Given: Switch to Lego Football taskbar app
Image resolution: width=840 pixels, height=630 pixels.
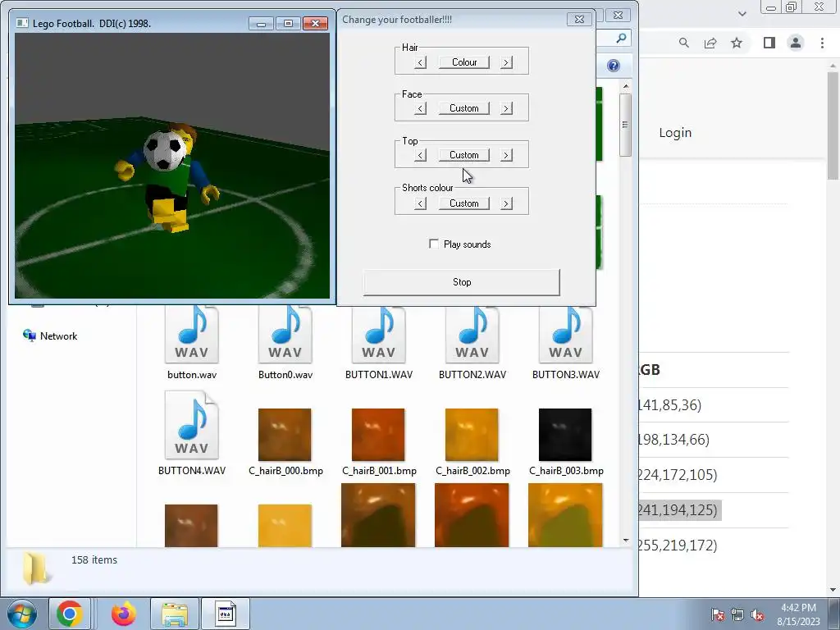Looking at the screenshot, I should 226,614.
